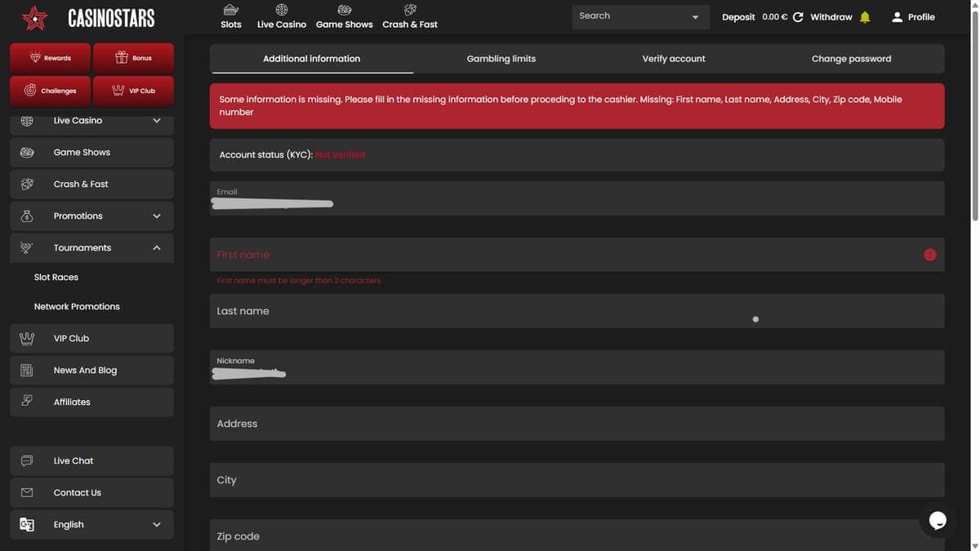Click the Contact Us envelope icon
This screenshot has height=551, width=980.
pyautogui.click(x=27, y=493)
